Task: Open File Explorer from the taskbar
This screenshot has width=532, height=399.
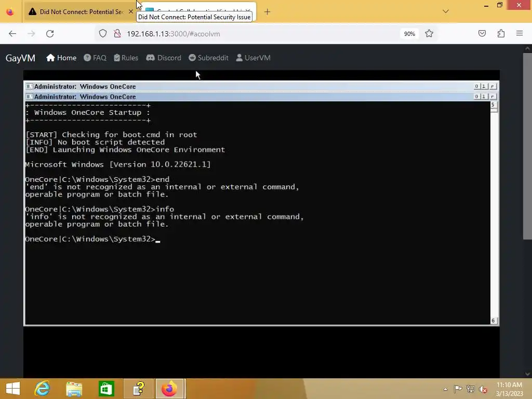Action: [x=74, y=389]
